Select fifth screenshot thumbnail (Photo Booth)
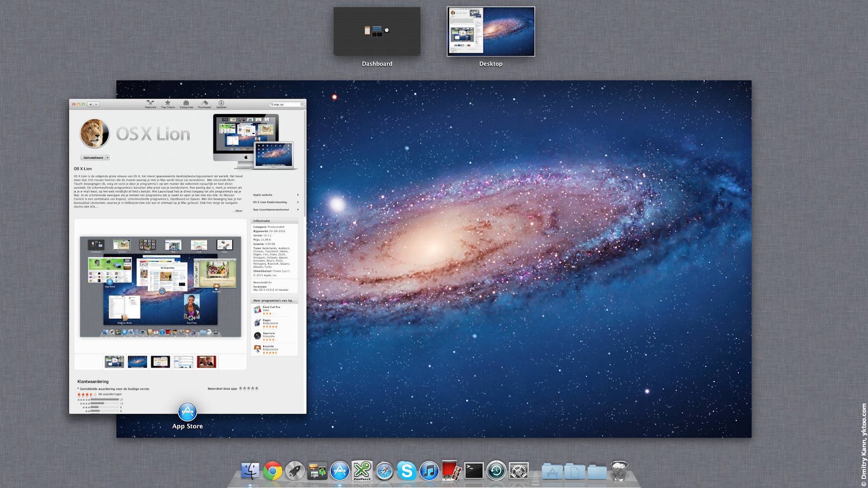 (x=207, y=362)
